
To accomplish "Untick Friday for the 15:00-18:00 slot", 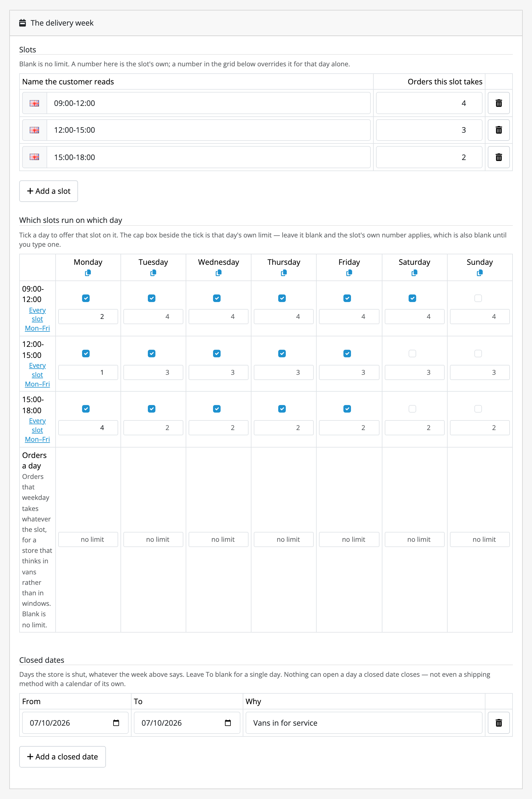I will point(347,409).
